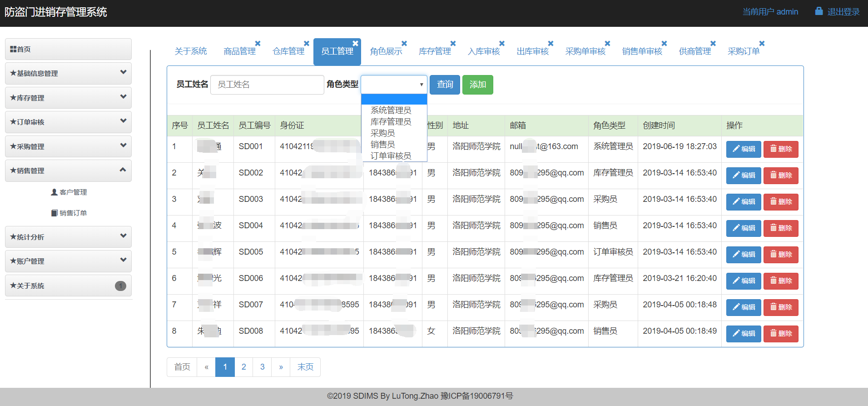Edit the employee SD008 row
Image resolution: width=868 pixels, height=406 pixels.
pos(744,334)
